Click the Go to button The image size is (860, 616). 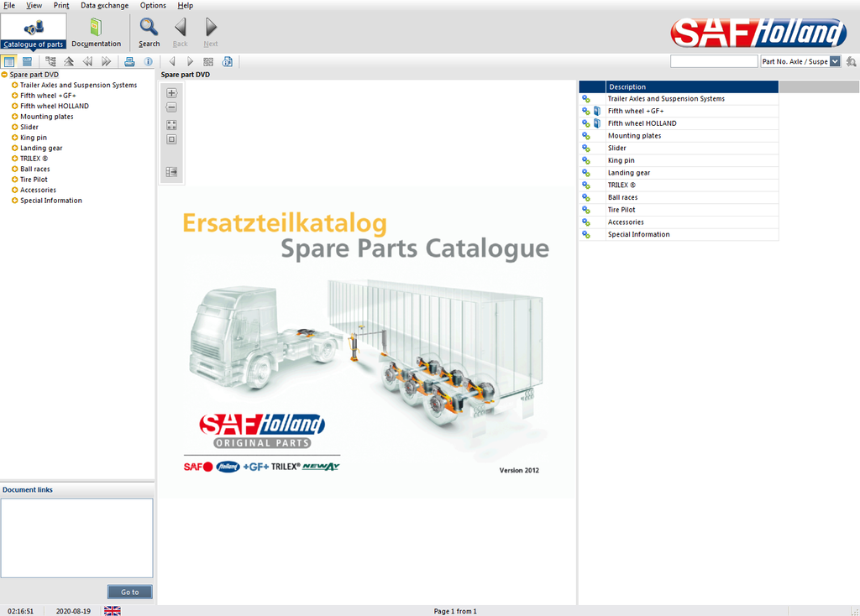[129, 592]
